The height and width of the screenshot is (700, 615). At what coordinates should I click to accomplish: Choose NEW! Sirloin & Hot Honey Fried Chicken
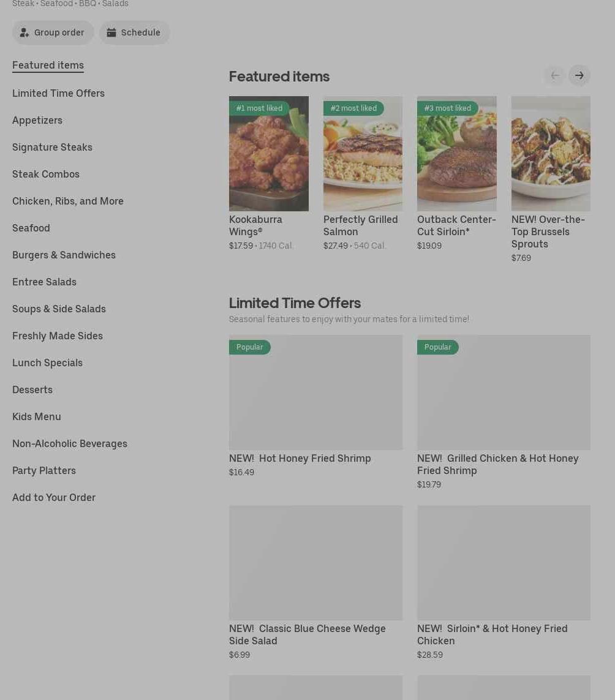pos(492,634)
